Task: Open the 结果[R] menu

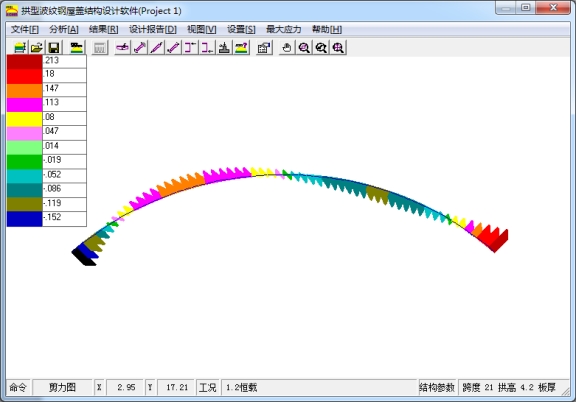Action: (x=104, y=29)
